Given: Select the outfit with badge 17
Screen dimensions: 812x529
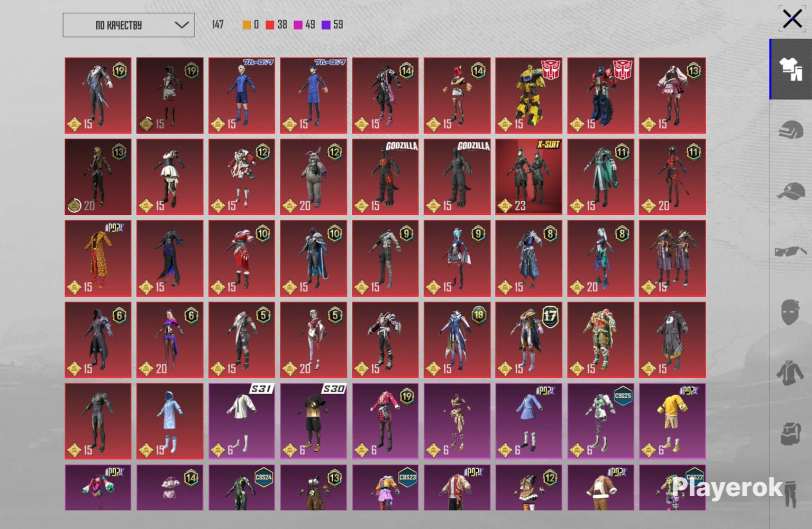Looking at the screenshot, I should [x=528, y=340].
